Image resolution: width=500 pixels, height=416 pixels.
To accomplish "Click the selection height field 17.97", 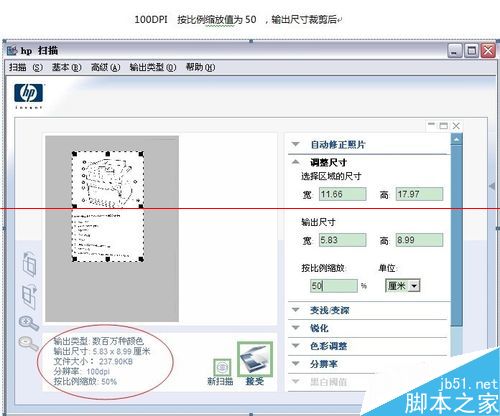I will (419, 194).
